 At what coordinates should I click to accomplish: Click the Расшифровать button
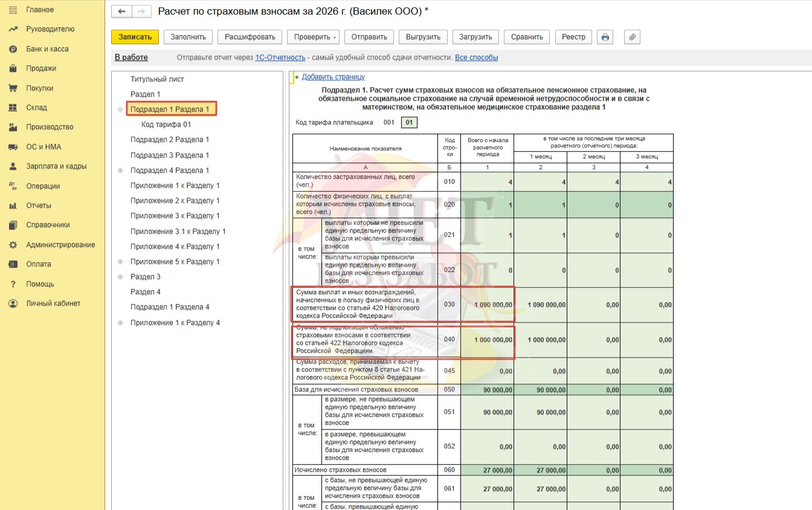[x=250, y=37]
